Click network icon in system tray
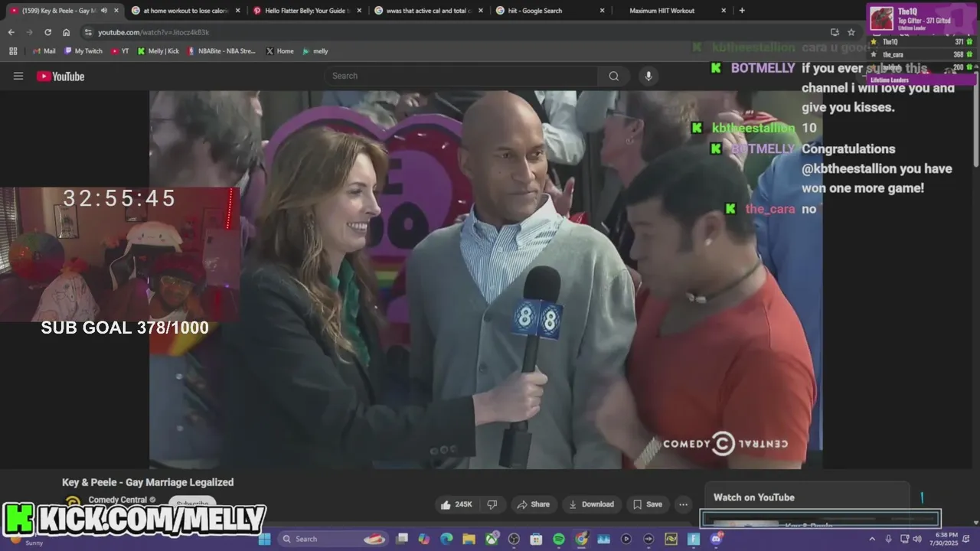Screen dimensions: 980x551 tap(904, 539)
